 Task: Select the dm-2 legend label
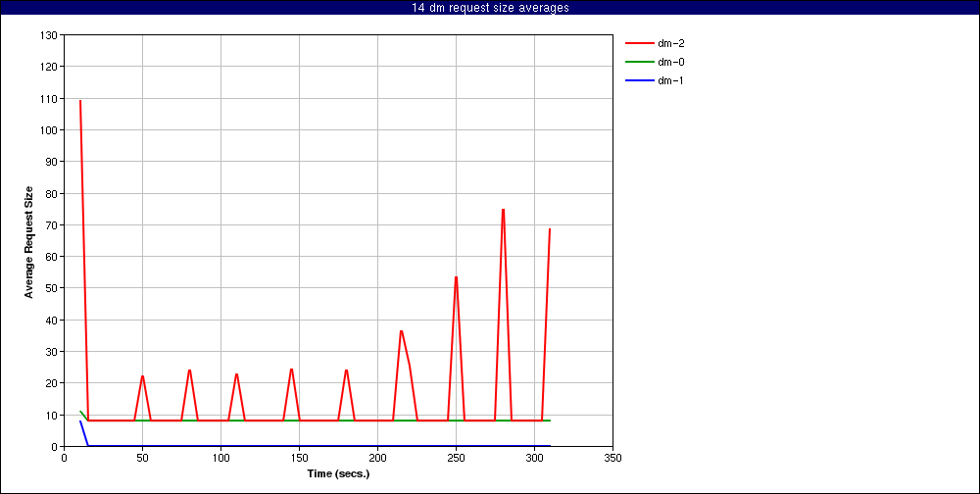pos(670,43)
